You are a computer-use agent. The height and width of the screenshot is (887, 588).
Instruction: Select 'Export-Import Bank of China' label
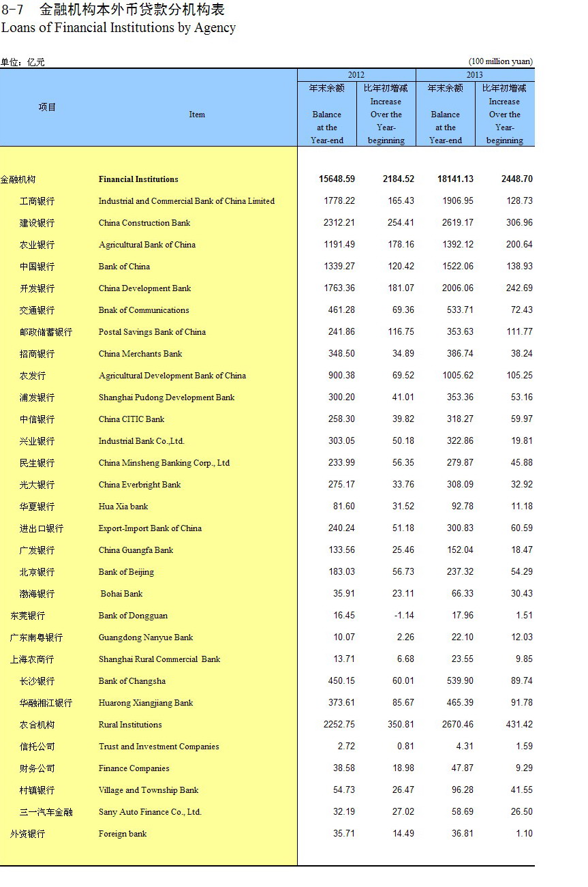pos(150,528)
